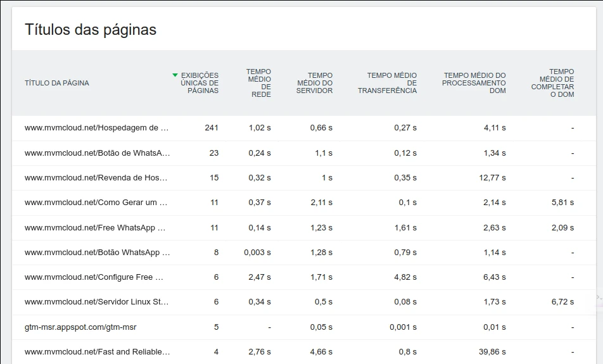Sort by Tempo Médio do Processamento DOM
This screenshot has height=364, width=603.
point(474,83)
